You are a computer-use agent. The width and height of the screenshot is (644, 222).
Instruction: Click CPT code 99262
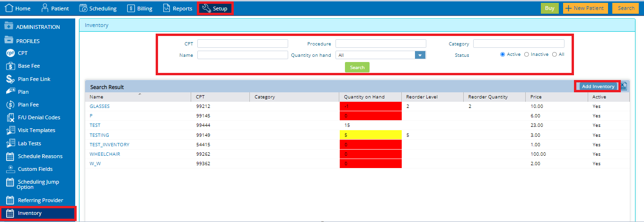click(x=203, y=154)
